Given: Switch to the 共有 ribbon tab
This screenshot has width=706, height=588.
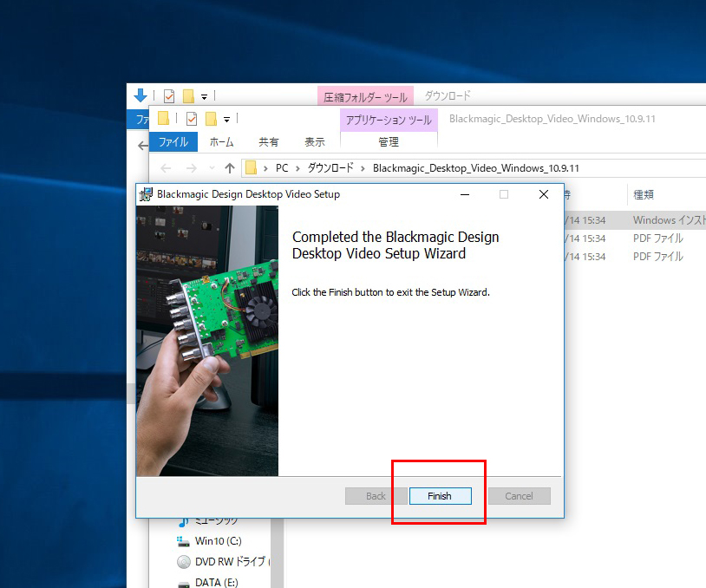Looking at the screenshot, I should coord(269,142).
